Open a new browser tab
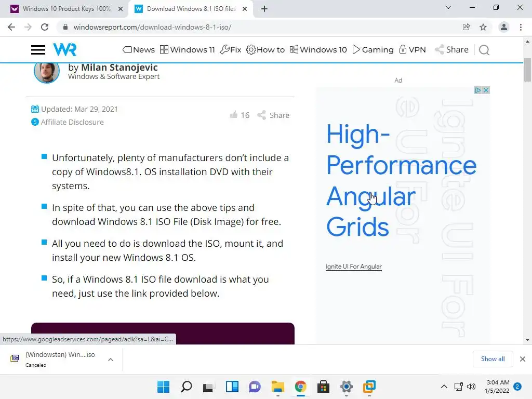This screenshot has height=399, width=532. [264, 9]
